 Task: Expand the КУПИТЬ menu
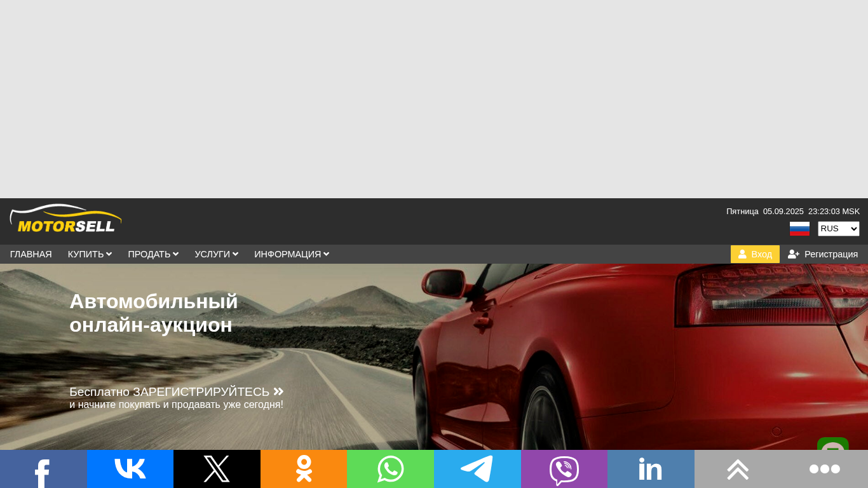point(90,254)
